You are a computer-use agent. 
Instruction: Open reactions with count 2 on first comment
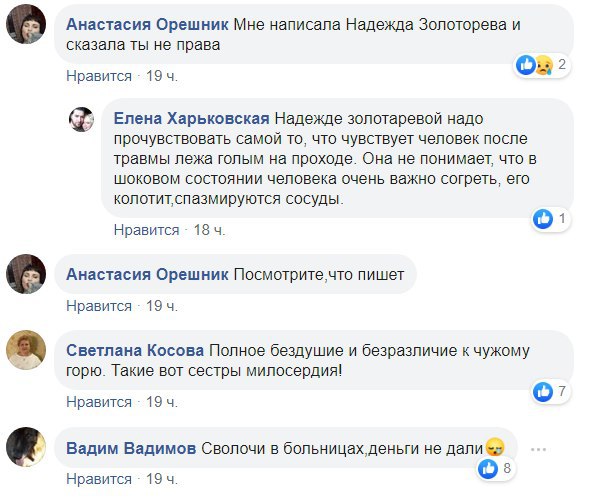[540, 66]
